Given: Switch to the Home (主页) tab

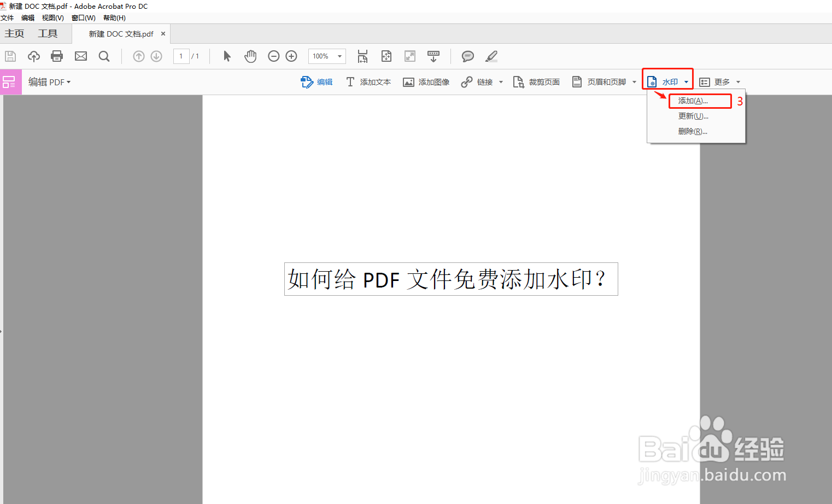Looking at the screenshot, I should tap(14, 34).
